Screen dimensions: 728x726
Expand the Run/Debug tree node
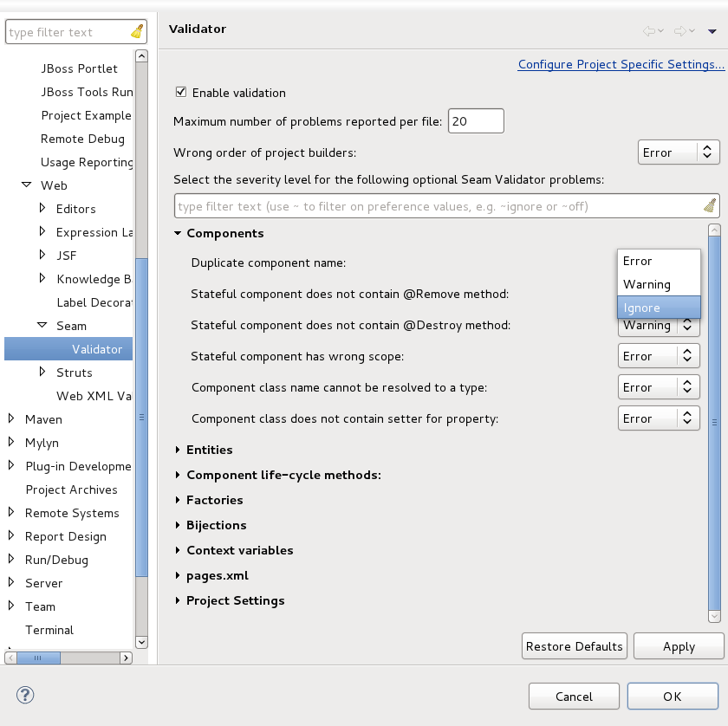pos(11,559)
